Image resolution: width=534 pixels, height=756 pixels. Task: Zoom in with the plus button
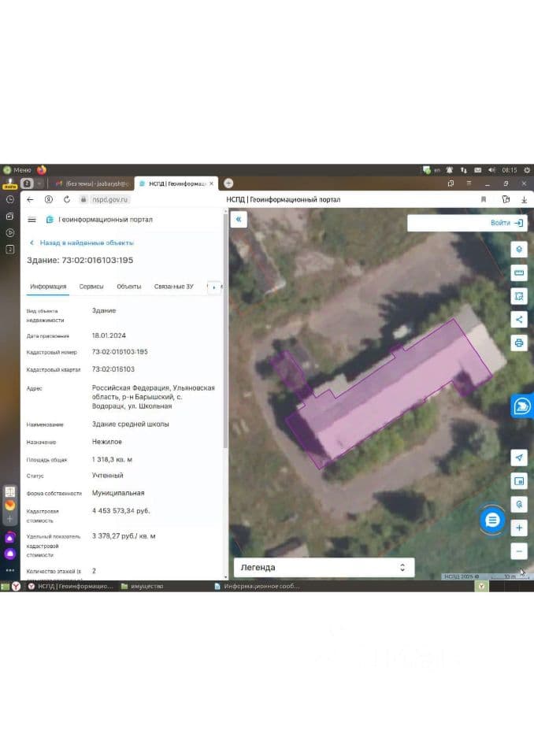[519, 528]
